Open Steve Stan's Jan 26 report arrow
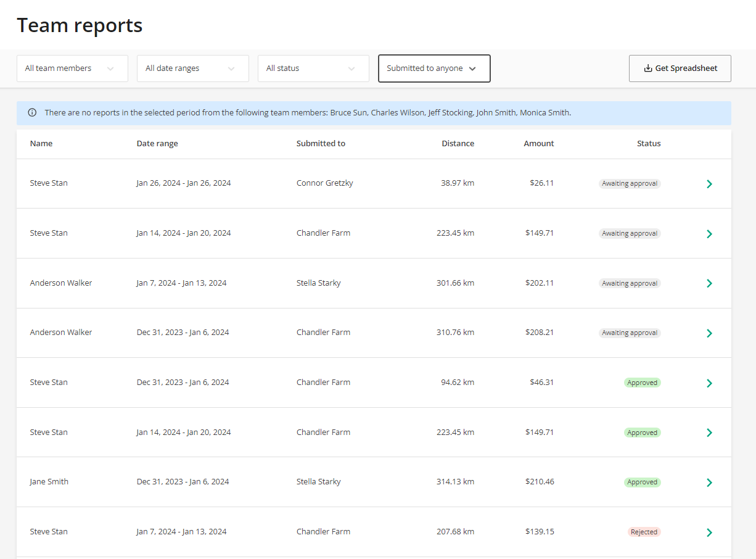Screen dimensions: 756x559 (709, 184)
